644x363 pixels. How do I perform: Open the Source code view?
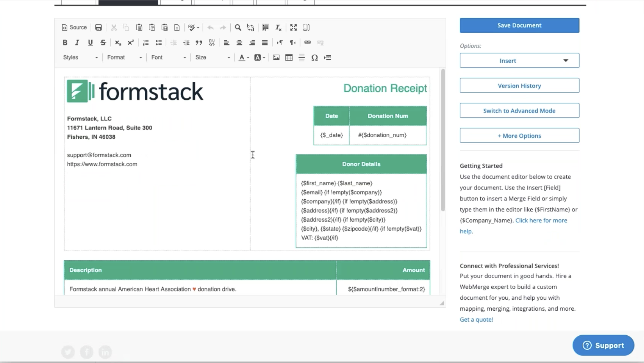(74, 27)
